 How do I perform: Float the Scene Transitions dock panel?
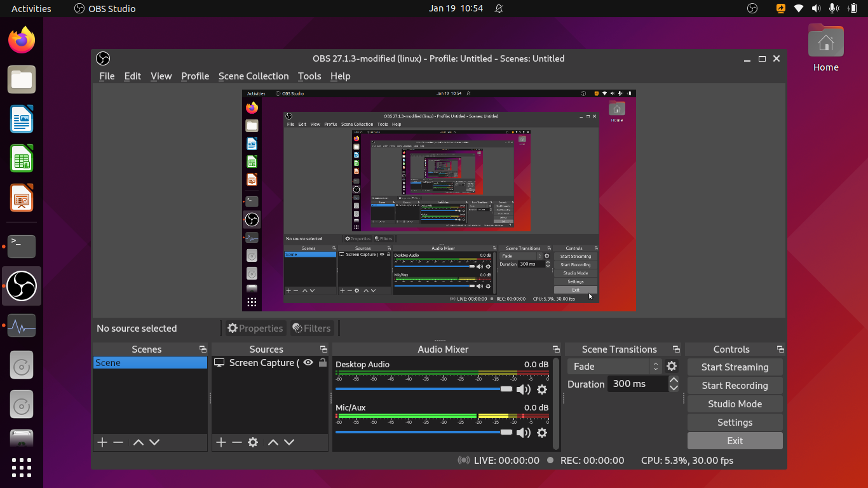pyautogui.click(x=676, y=349)
